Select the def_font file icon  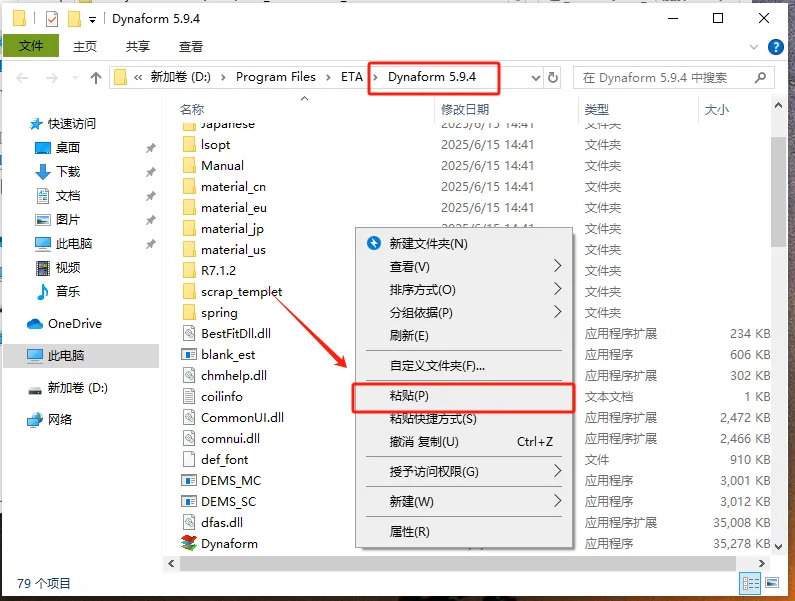(x=189, y=459)
